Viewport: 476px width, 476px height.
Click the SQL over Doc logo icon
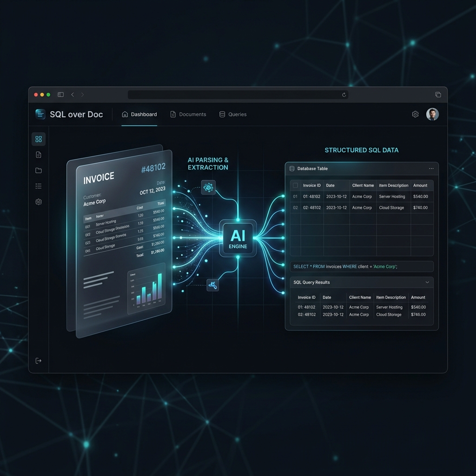[x=40, y=114]
